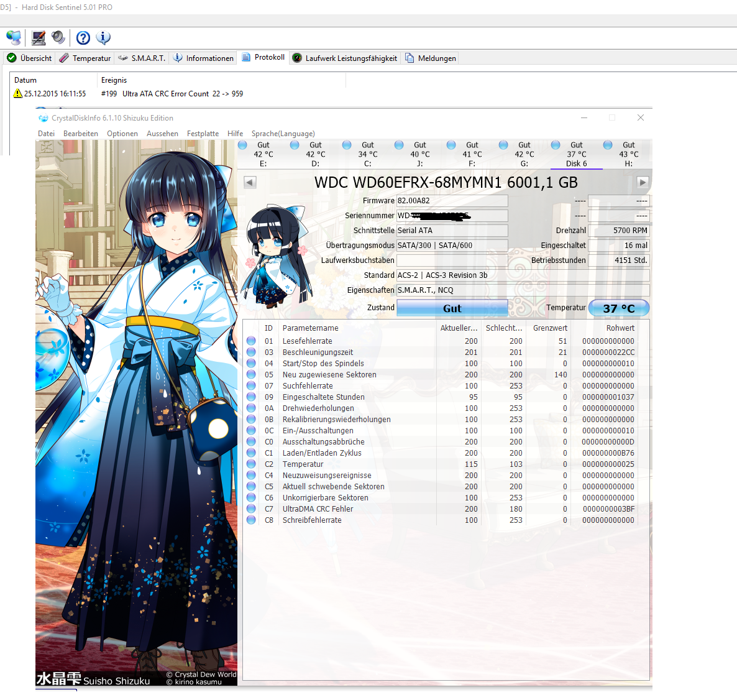
Task: Select the Schreibfehlerrate attribute row
Action: pos(441,520)
